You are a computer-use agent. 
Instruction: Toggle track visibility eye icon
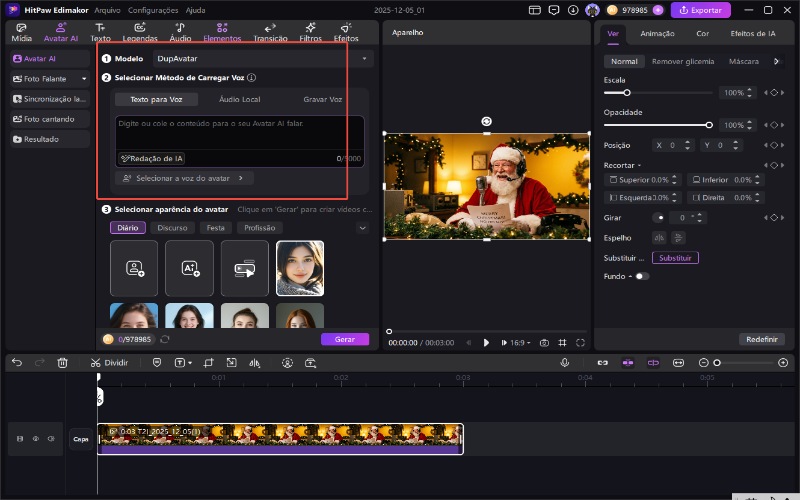(35, 438)
